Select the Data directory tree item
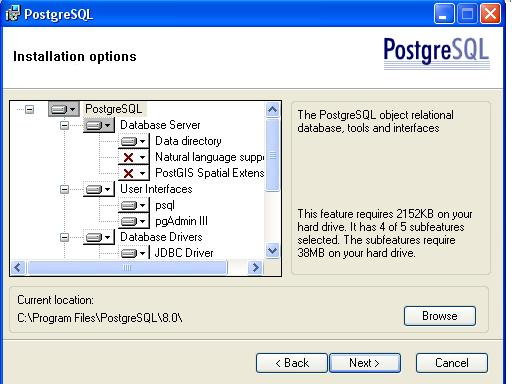Image resolution: width=512 pixels, height=384 pixels. 188,141
